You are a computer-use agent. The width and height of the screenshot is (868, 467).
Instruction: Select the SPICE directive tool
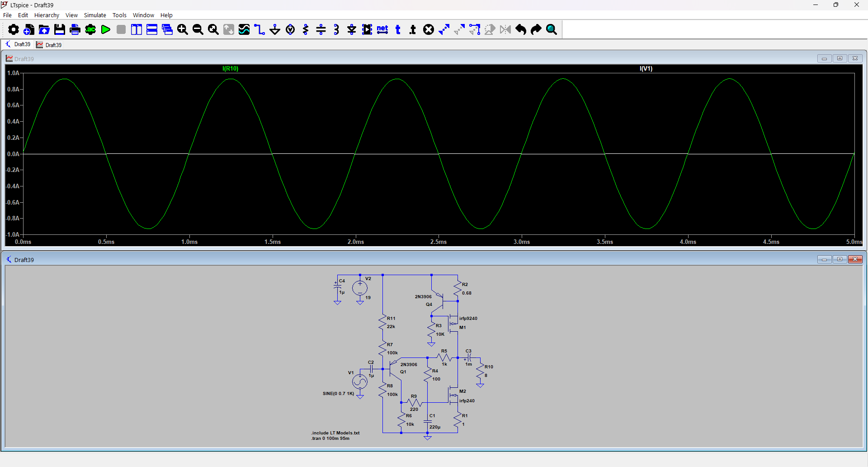[x=413, y=30]
